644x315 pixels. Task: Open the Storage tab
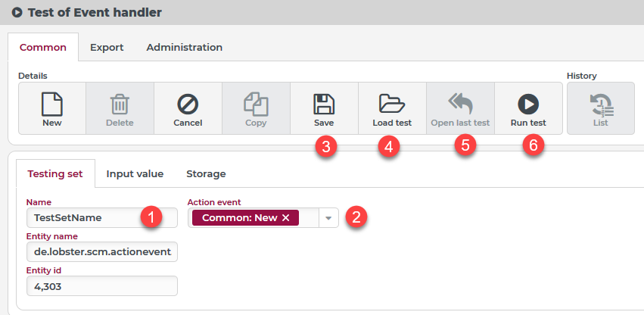(206, 174)
